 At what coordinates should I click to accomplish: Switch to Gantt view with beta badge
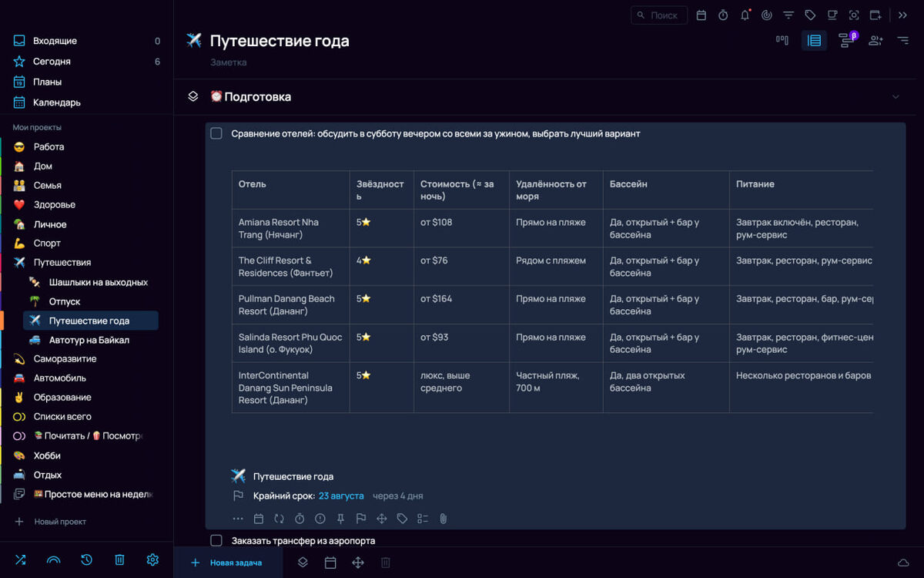[845, 40]
